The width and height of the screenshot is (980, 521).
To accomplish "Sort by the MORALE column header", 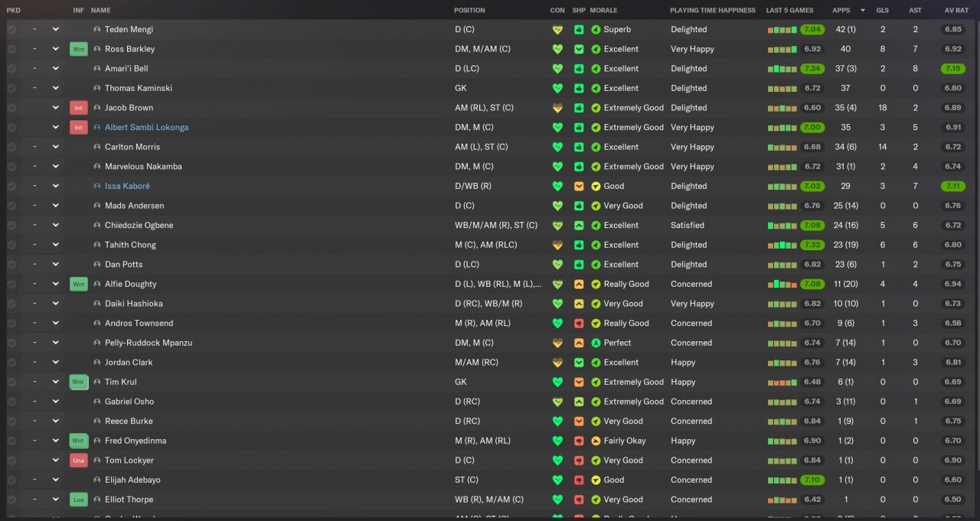I will (603, 11).
